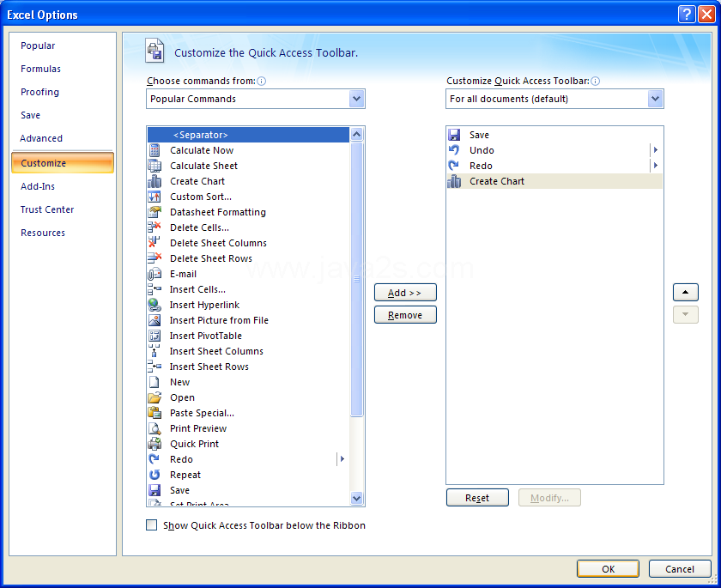Image resolution: width=721 pixels, height=588 pixels.
Task: Select "Print Preview" command text
Action: coord(198,428)
